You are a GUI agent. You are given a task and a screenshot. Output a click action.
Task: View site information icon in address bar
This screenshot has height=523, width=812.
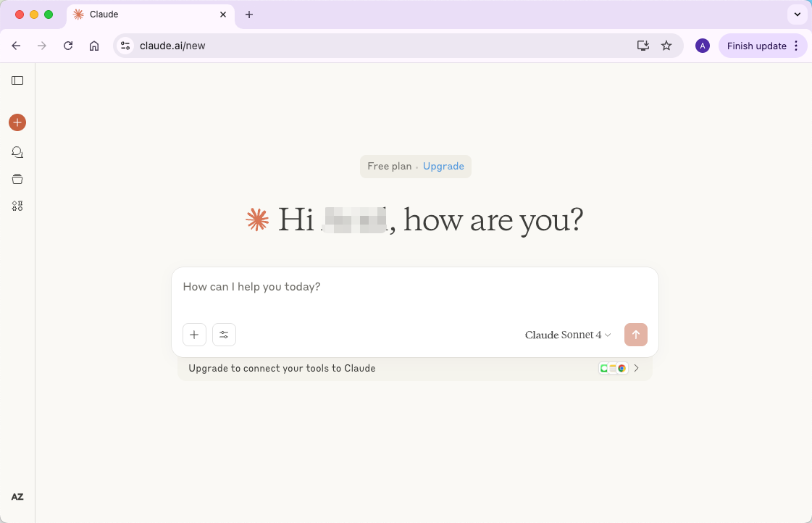pyautogui.click(x=125, y=46)
